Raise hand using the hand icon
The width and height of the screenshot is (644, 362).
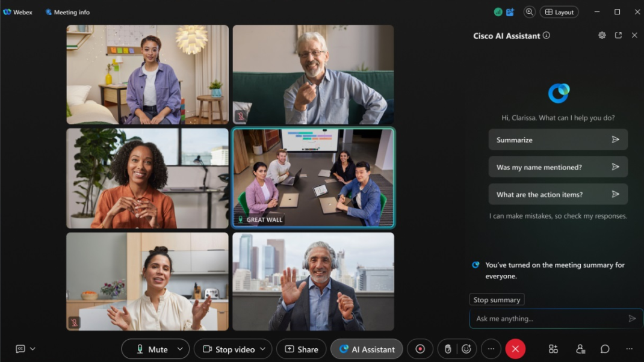click(x=448, y=349)
